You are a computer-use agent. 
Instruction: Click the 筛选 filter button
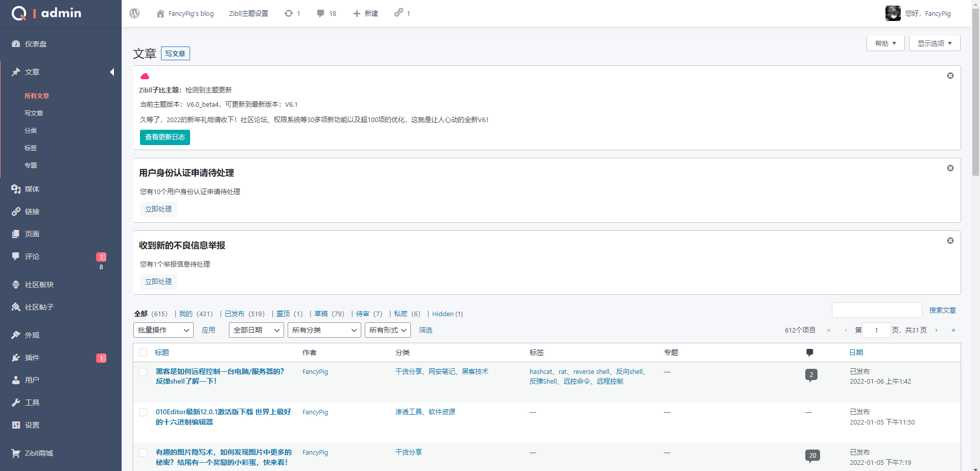(426, 330)
